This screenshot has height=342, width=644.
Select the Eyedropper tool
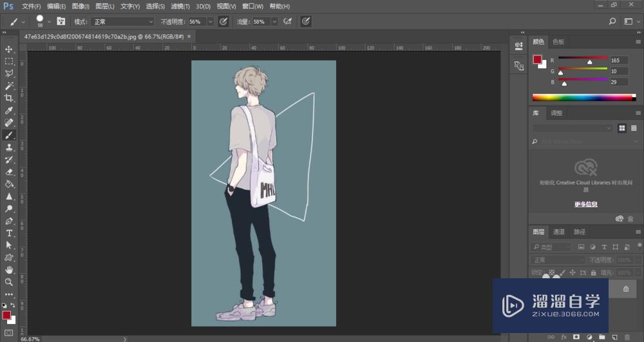click(x=9, y=110)
